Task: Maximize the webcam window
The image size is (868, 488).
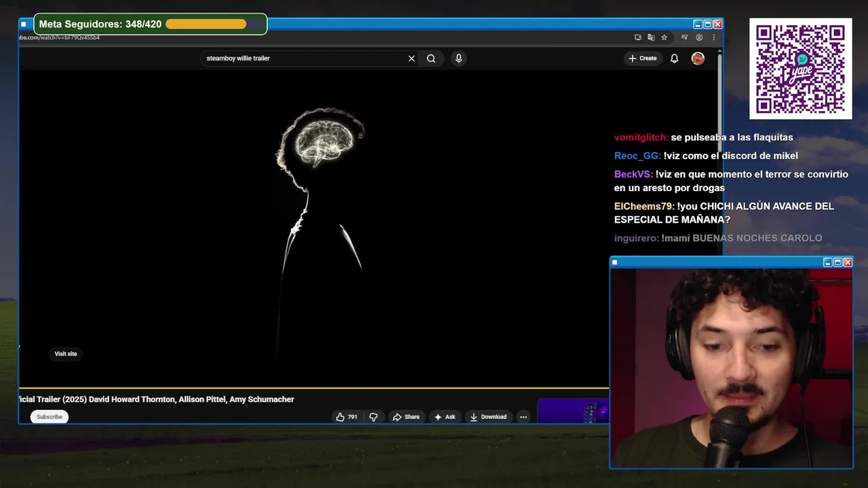Action: pyautogui.click(x=837, y=262)
